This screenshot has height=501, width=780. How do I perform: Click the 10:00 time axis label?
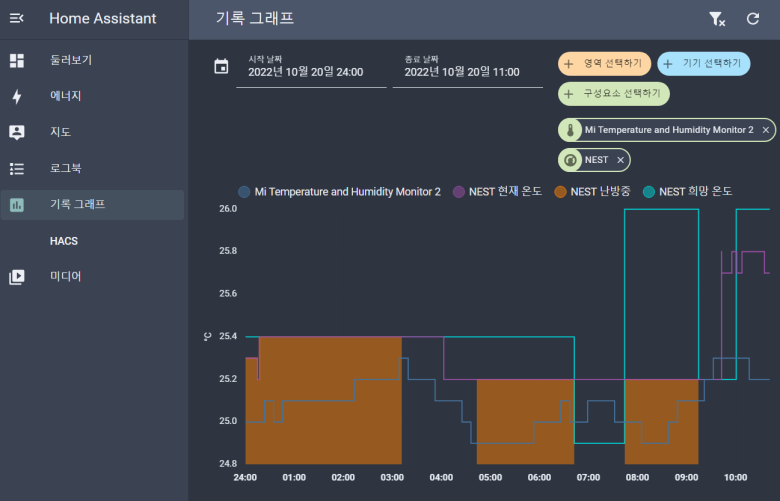click(735, 478)
